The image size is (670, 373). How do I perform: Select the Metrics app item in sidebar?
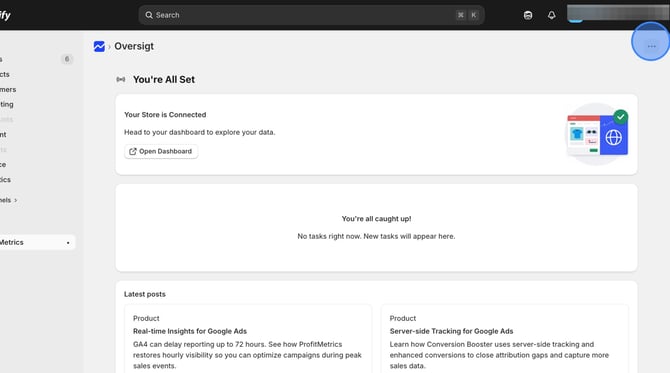[x=37, y=242]
